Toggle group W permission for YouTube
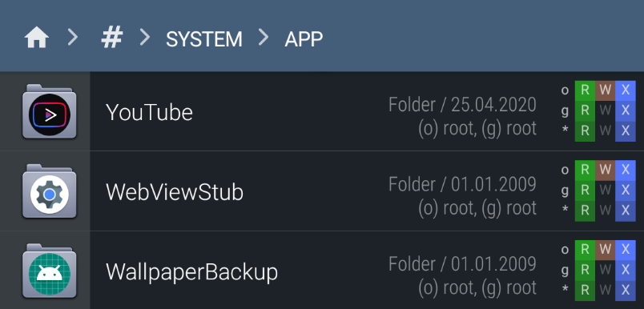 [x=605, y=110]
